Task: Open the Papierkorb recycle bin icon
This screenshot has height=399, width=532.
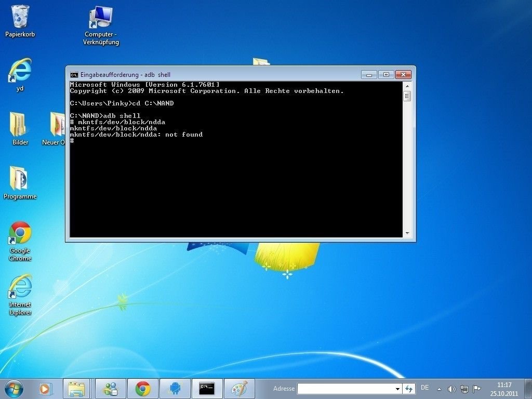Action: tap(20, 21)
